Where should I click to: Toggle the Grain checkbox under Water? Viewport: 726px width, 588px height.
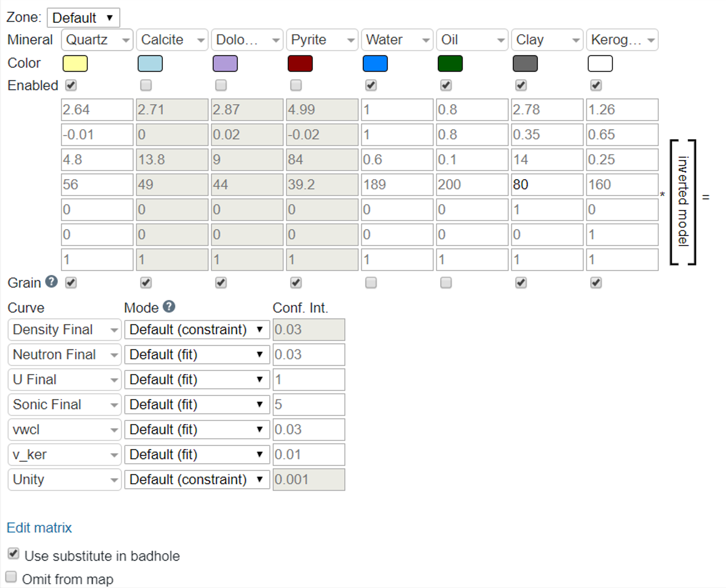coord(371,283)
